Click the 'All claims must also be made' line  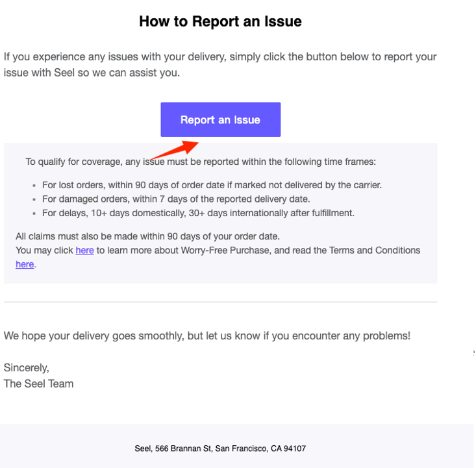pos(147,236)
